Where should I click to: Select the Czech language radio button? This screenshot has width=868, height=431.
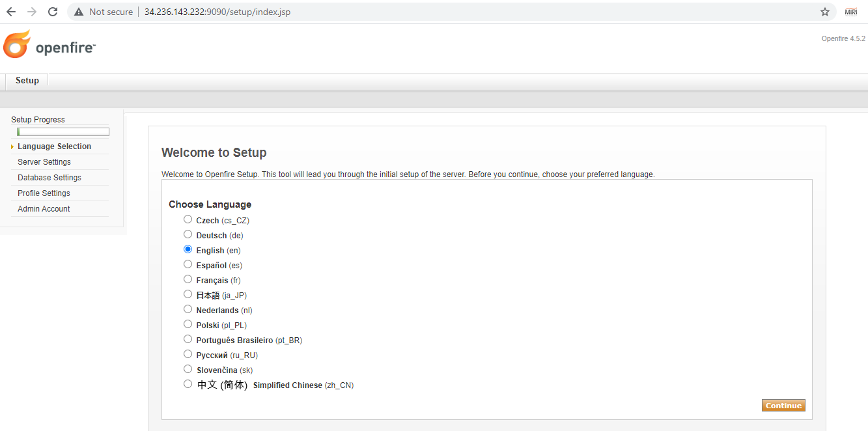click(188, 219)
